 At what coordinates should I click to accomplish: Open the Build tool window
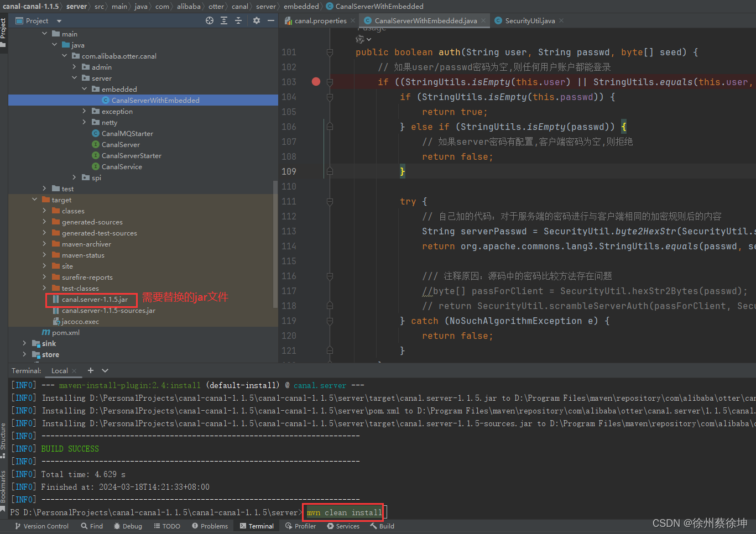tap(382, 526)
